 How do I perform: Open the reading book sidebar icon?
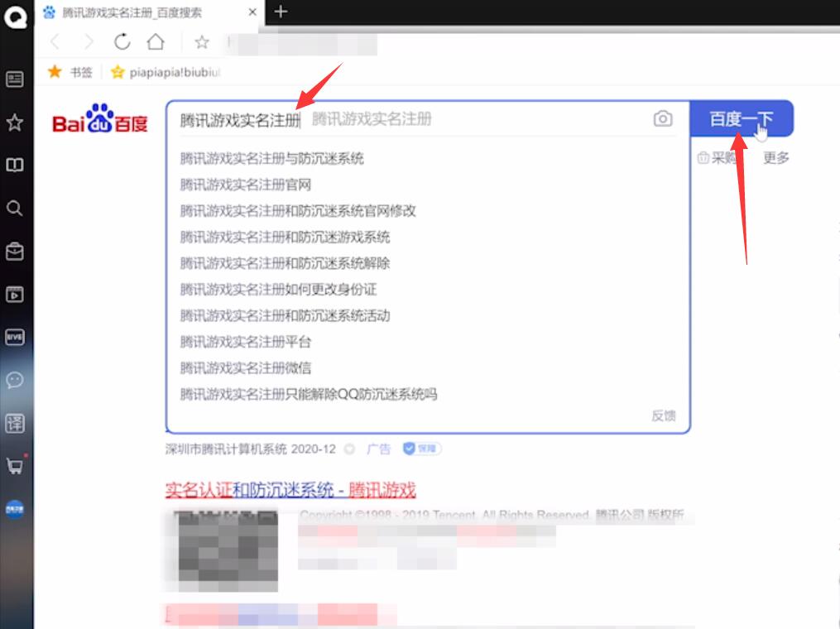click(14, 165)
